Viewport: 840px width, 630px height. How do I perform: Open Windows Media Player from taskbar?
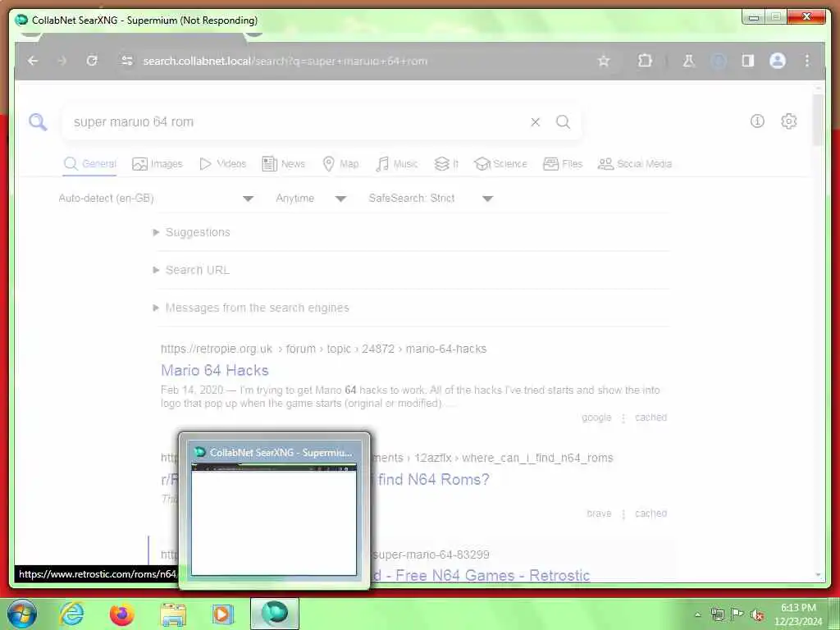click(222, 614)
